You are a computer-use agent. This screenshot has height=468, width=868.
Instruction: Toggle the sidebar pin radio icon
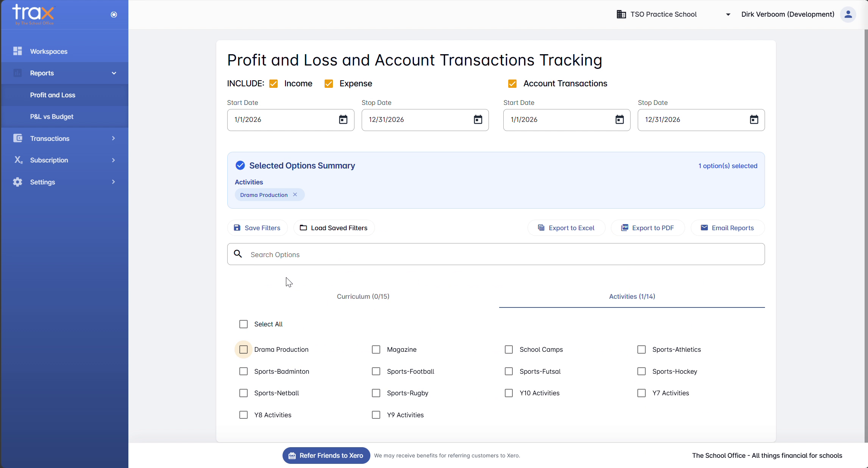[114, 14]
